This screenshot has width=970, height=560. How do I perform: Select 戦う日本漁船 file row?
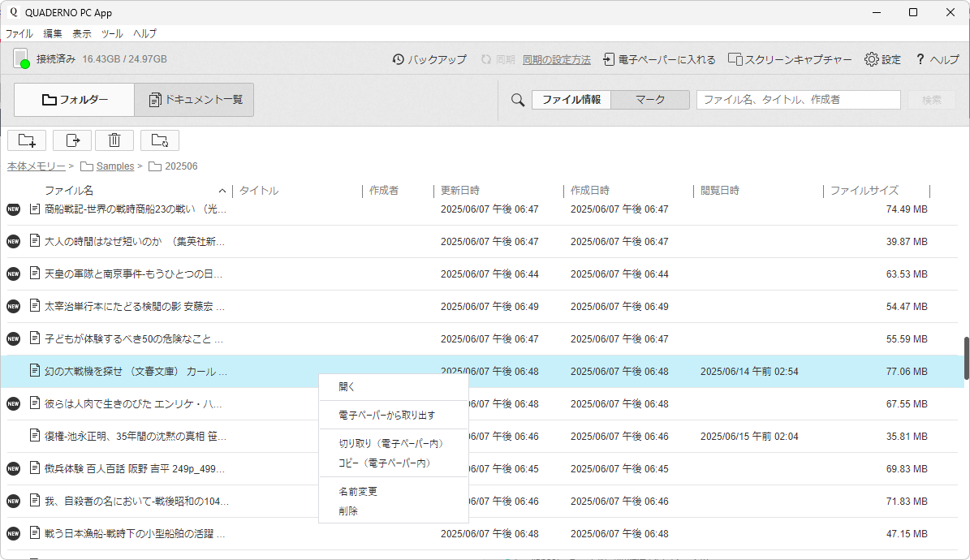pyautogui.click(x=482, y=533)
